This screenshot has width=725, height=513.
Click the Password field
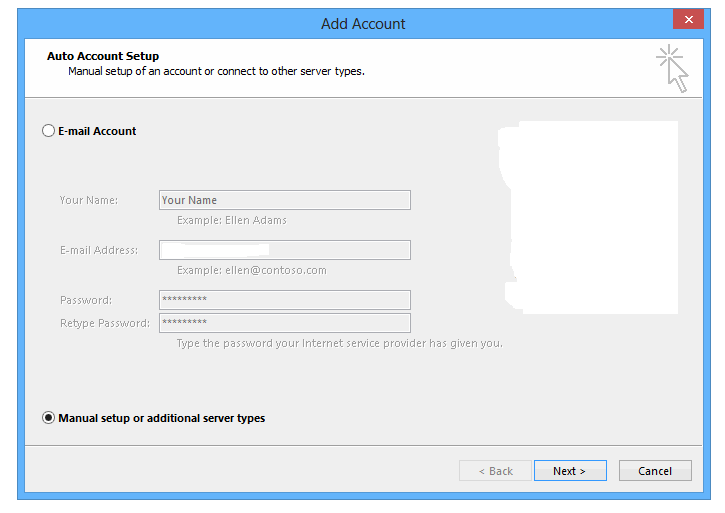point(285,300)
